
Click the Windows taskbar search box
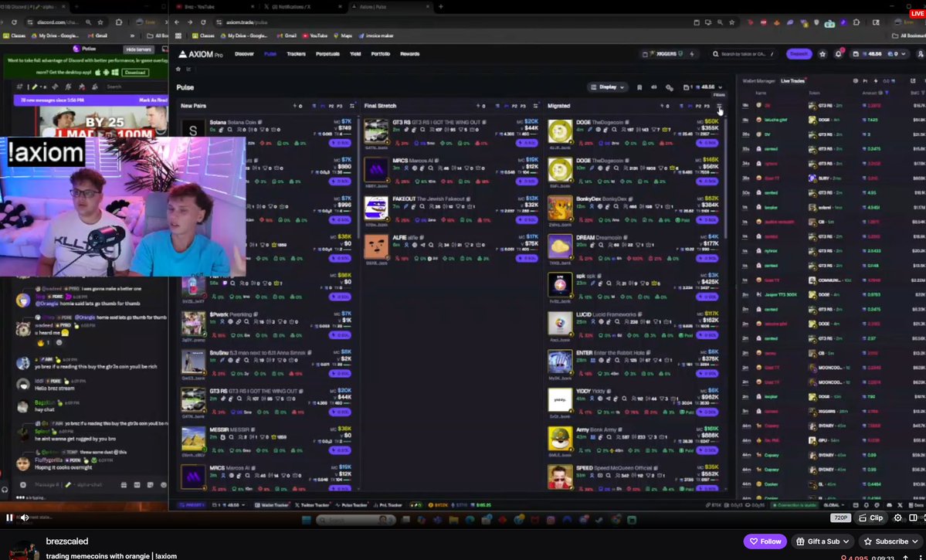pos(355,520)
